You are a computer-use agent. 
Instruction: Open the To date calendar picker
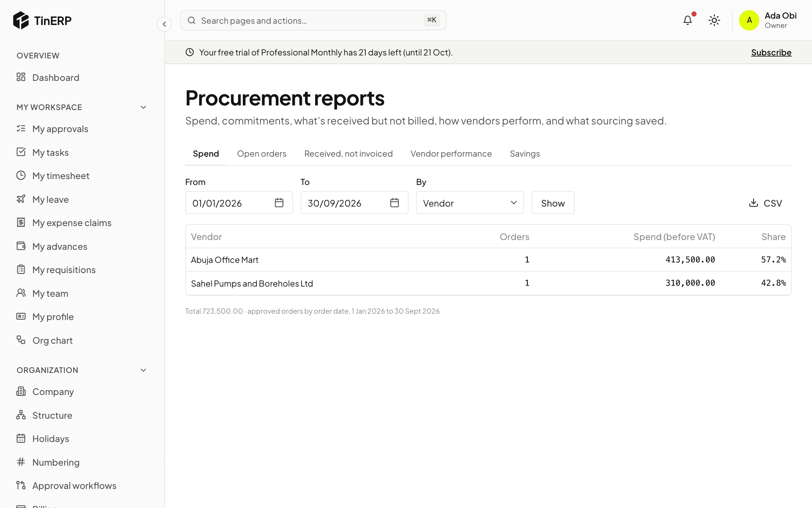coord(395,203)
